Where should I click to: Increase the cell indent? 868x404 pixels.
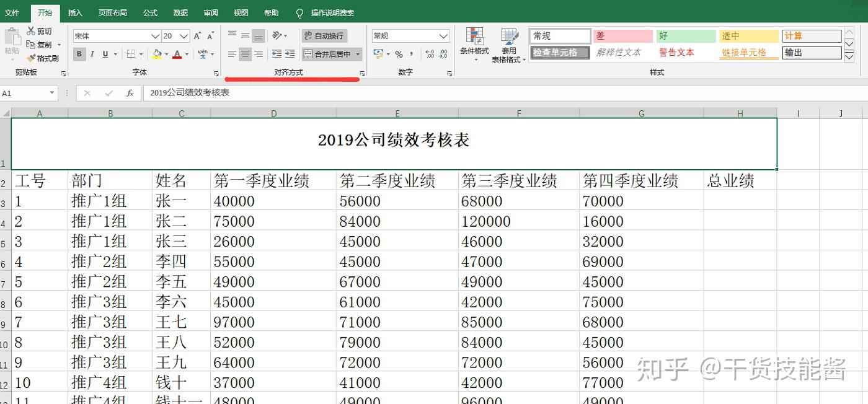290,54
